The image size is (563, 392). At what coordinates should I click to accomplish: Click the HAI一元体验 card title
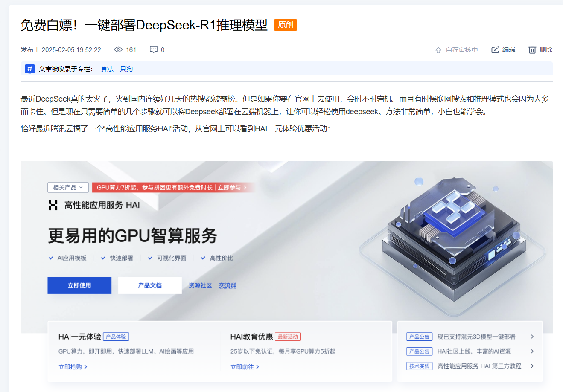point(80,337)
